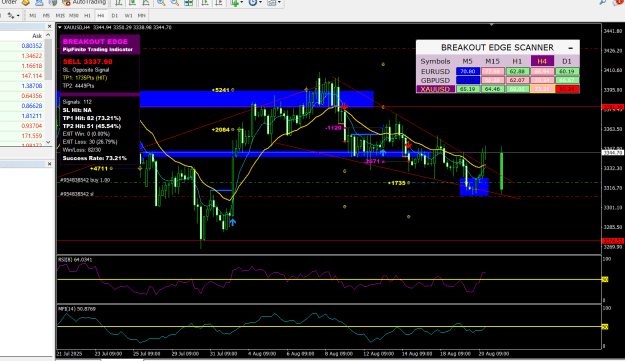The height and width of the screenshot is (361, 625).
Task: Click the line chart type icon
Action: [146, 2]
